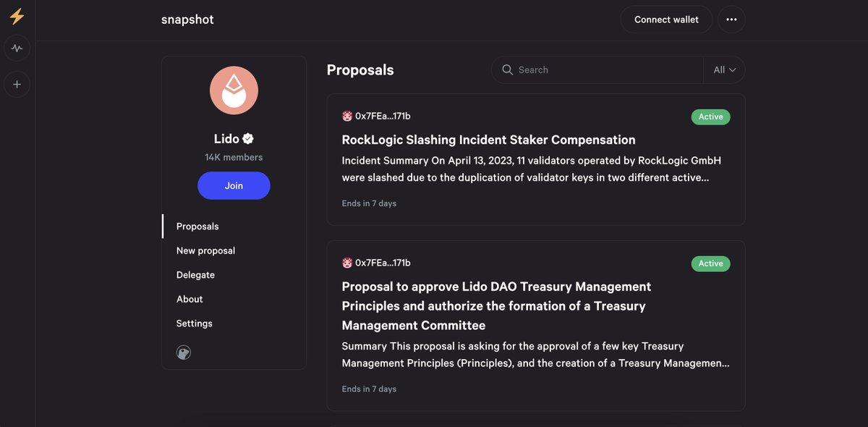This screenshot has height=427, width=868.
Task: Click the Lido space avatar logo
Action: click(234, 90)
